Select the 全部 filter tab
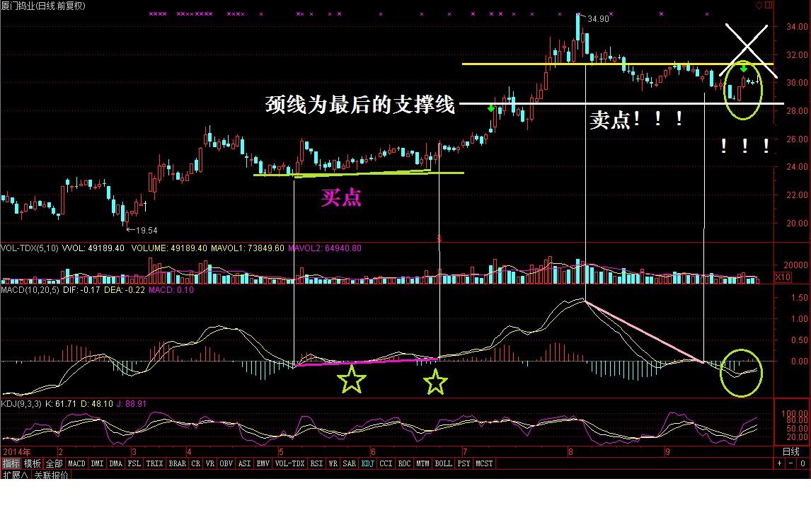The width and height of the screenshot is (811, 532). click(x=54, y=464)
